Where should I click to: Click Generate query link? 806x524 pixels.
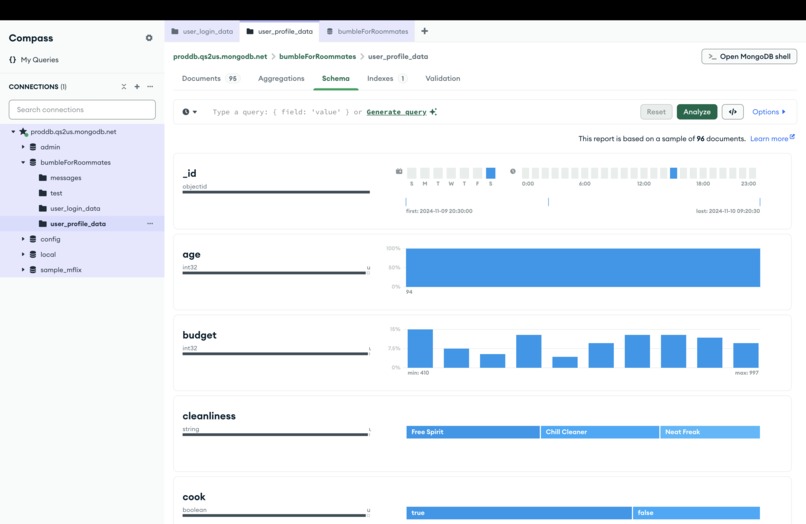tap(396, 112)
